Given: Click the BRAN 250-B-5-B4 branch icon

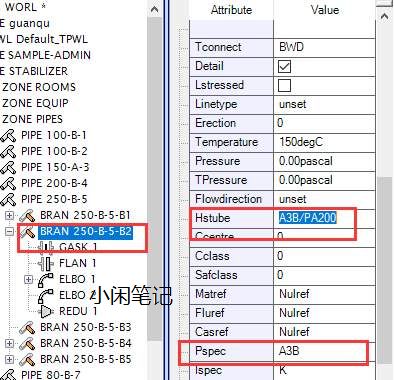Looking at the screenshot, I should [x=27, y=343].
